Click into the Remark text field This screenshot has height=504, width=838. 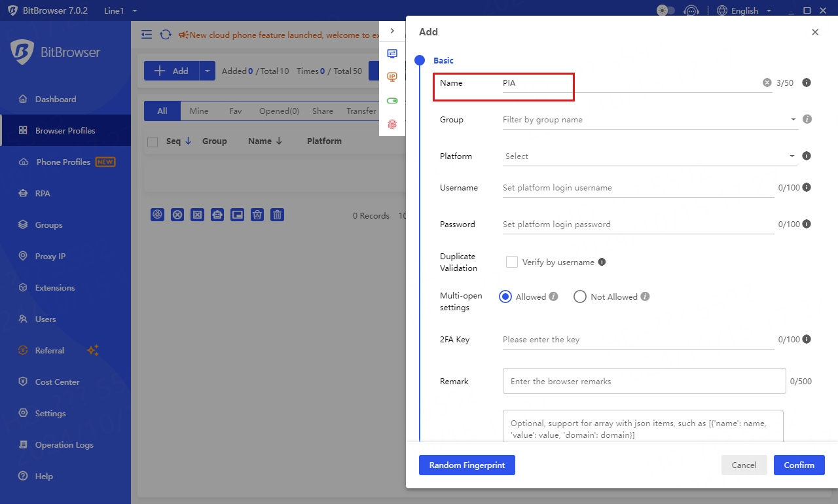(644, 381)
